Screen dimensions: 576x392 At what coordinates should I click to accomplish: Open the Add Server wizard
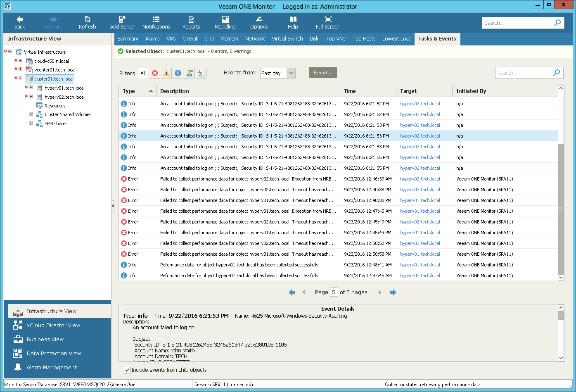[122, 23]
